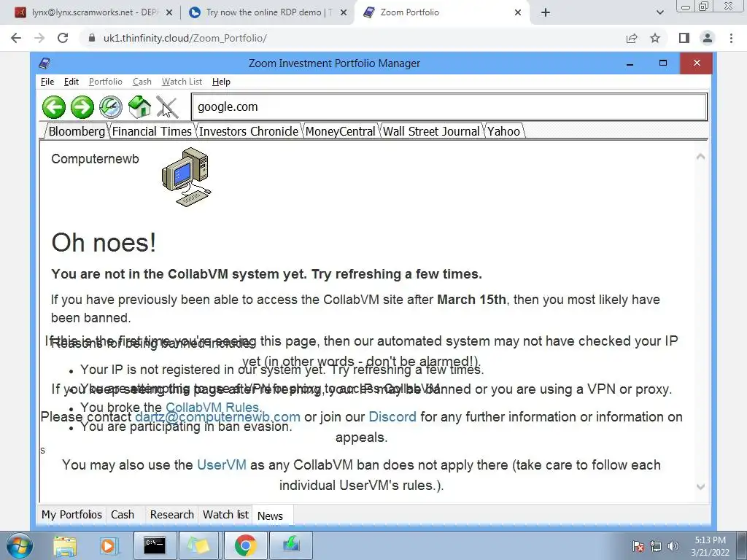Image resolution: width=747 pixels, height=560 pixels.
Task: Click the Zoom Portfolio Manager title bar book icon
Action: 44,63
